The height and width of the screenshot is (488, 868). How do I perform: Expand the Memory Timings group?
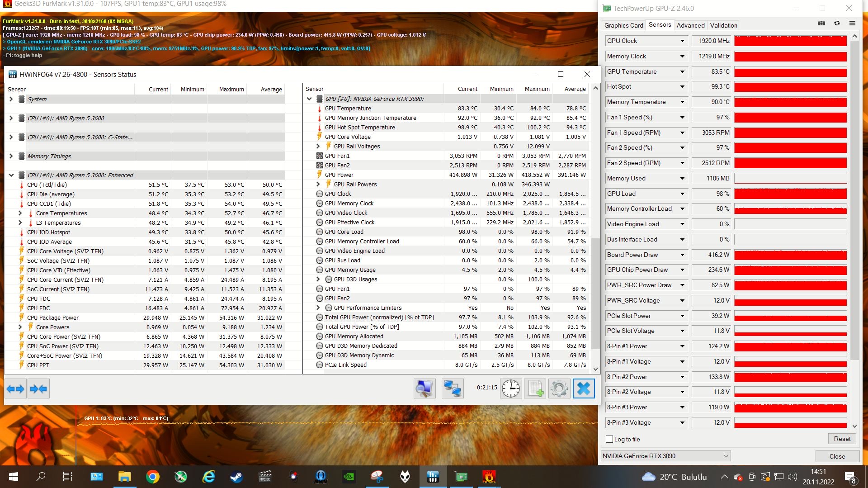11,156
